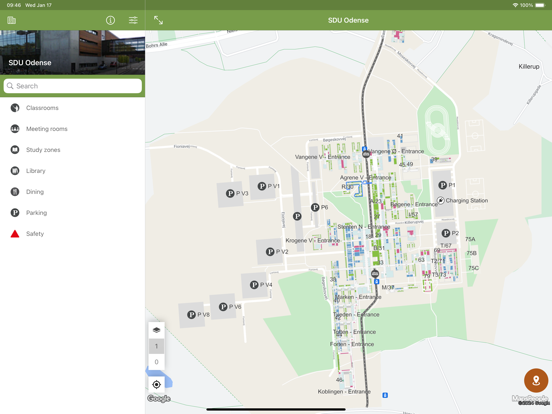Tap the Charging Station marker

point(440,200)
